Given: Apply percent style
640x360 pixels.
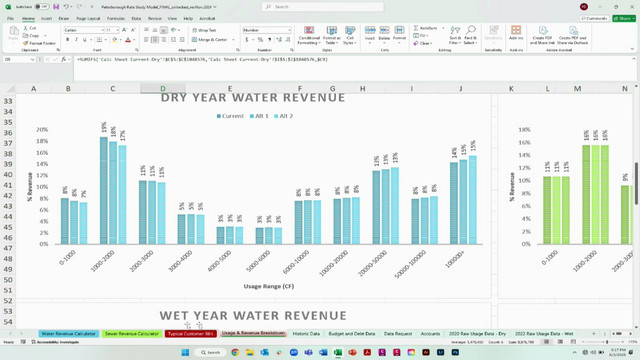Looking at the screenshot, I should point(260,40).
